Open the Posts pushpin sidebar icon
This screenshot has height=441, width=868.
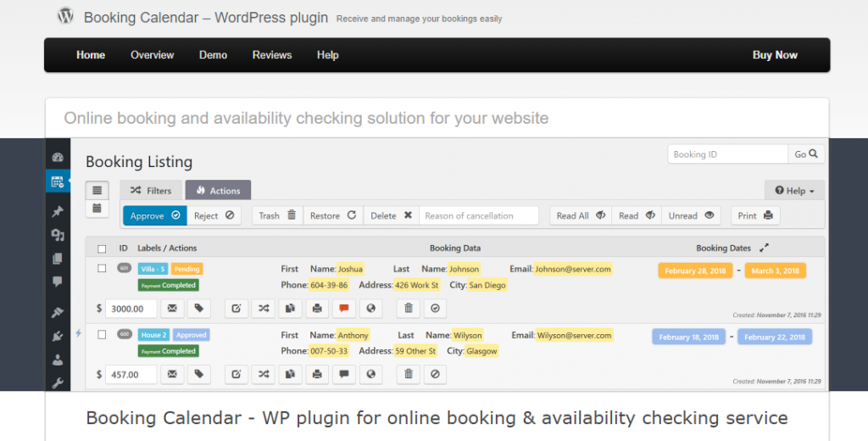(58, 211)
